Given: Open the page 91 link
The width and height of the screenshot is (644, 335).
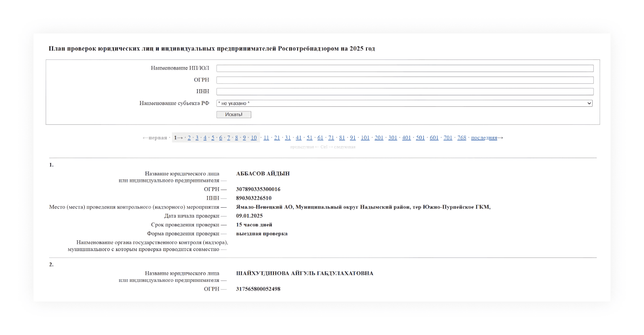Looking at the screenshot, I should (x=353, y=138).
